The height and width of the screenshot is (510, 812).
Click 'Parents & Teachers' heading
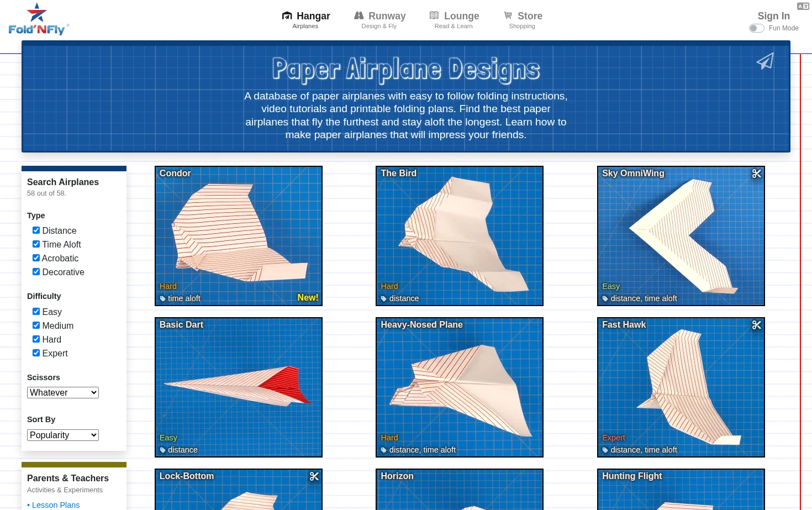pyautogui.click(x=68, y=479)
